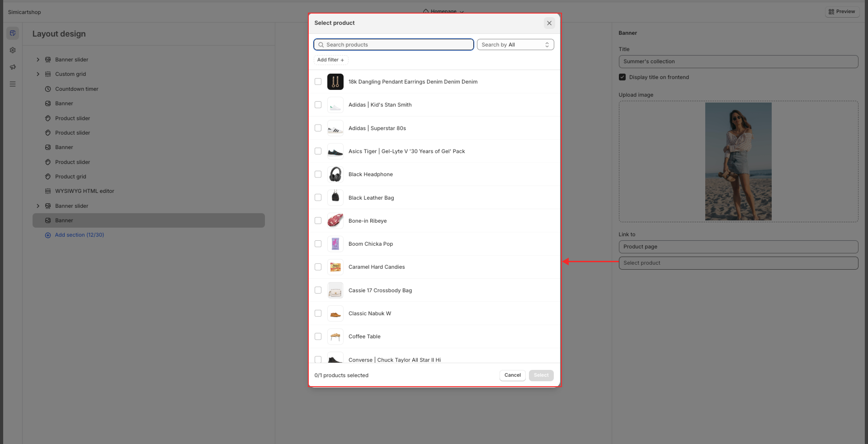Select the Product grid section item
Screen dimensions: 868x444
point(71,176)
